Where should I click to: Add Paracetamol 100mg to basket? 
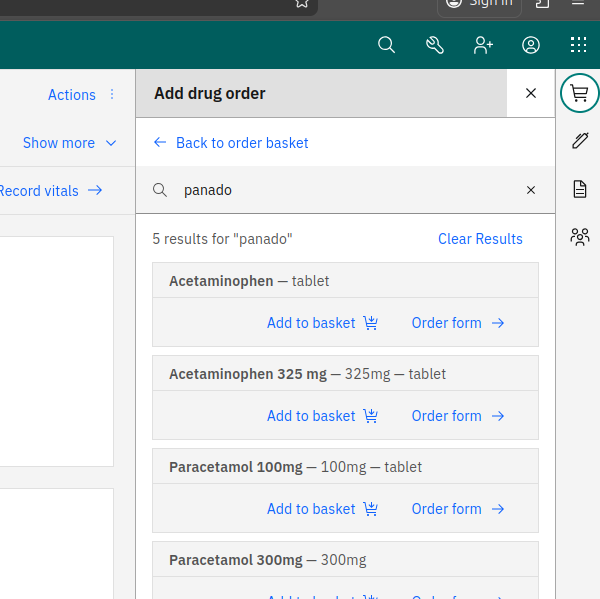point(322,509)
